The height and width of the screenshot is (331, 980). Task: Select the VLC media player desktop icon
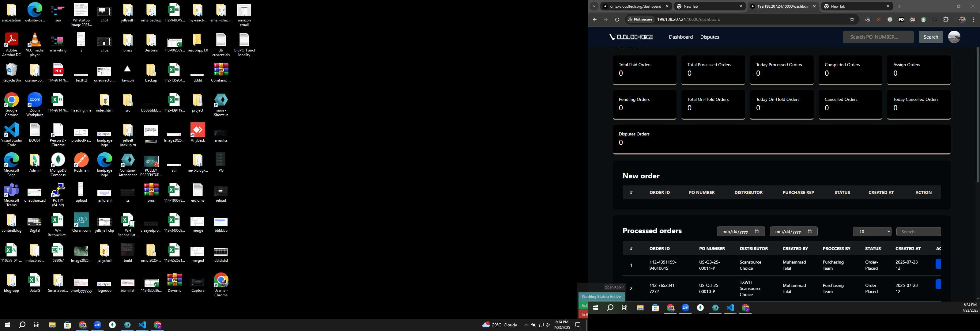click(x=35, y=44)
